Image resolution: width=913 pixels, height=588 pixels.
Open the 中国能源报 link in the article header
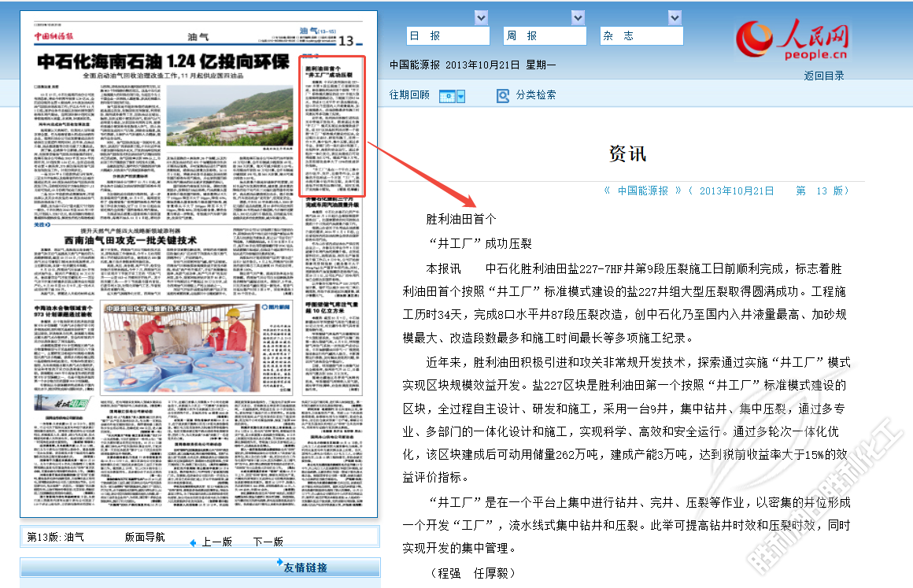click(643, 191)
